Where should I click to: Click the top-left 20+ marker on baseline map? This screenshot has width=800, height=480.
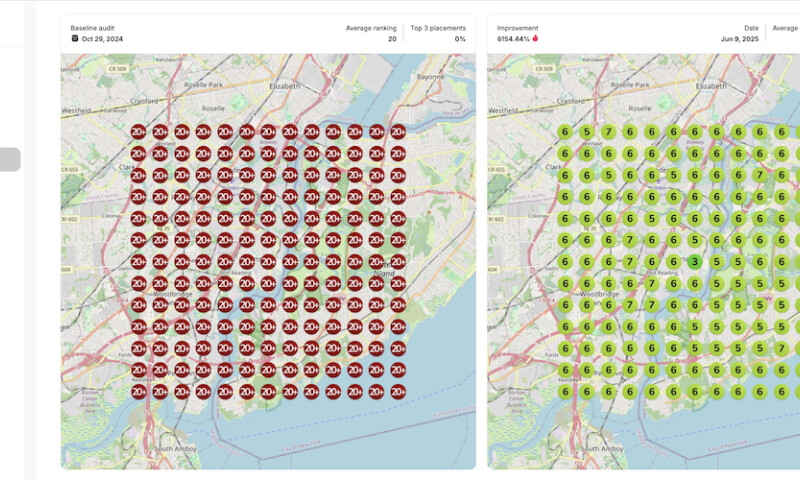[138, 132]
